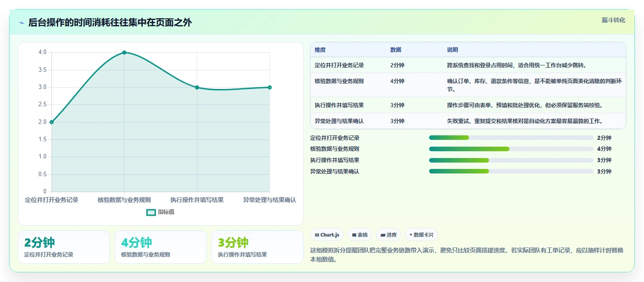The height and width of the screenshot is (282, 644).
Task: Click the x-axis label 定位并打开业务记录
Action: 52,200
